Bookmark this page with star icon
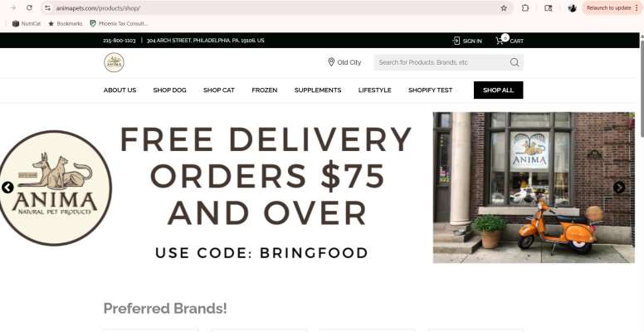 [504, 7]
